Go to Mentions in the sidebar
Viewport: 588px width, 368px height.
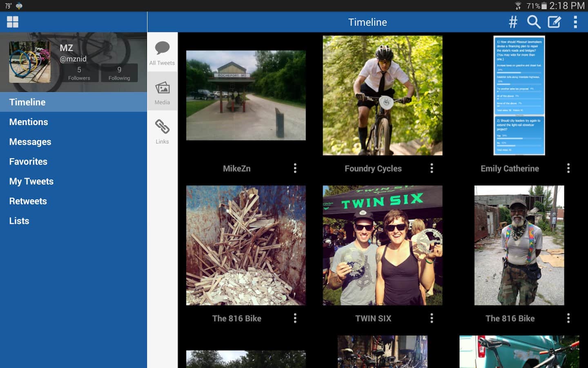(x=29, y=122)
